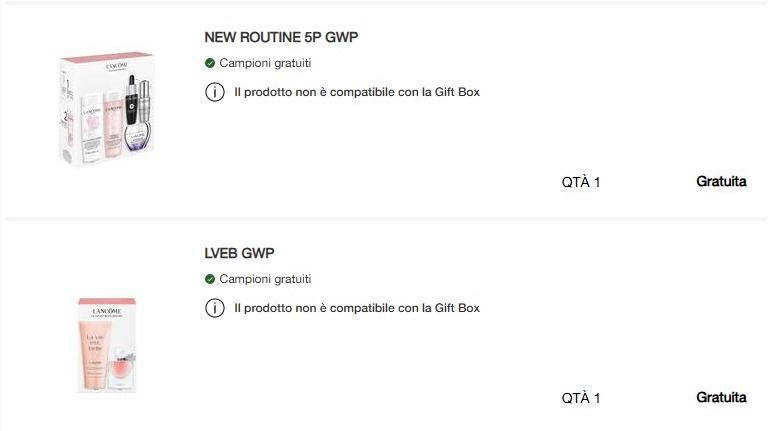Click green checkmark icon under LVEB GWP
This screenshot has height=431, width=771.
point(210,279)
